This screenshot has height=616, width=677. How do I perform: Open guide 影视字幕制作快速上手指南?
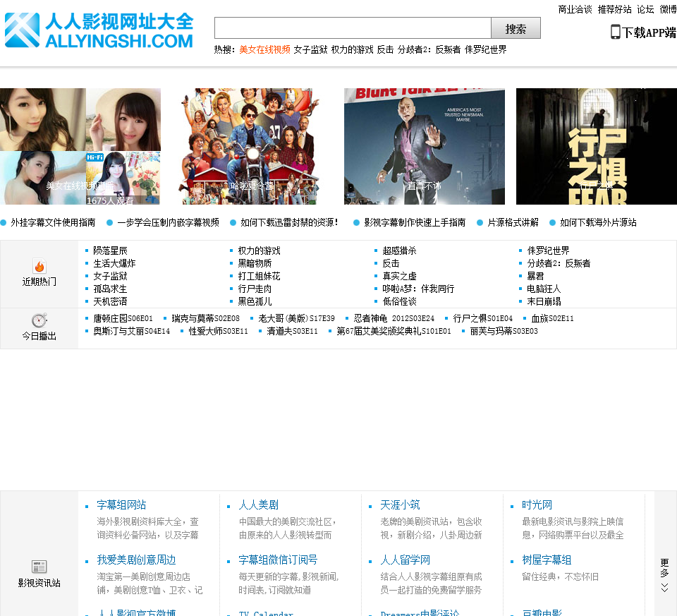click(x=415, y=222)
